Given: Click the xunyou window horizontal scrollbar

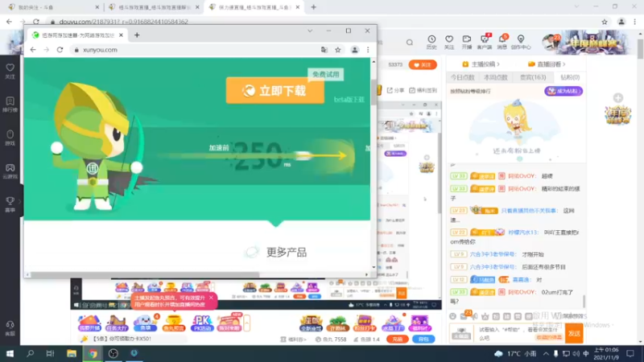Looking at the screenshot, I should coord(145,274).
